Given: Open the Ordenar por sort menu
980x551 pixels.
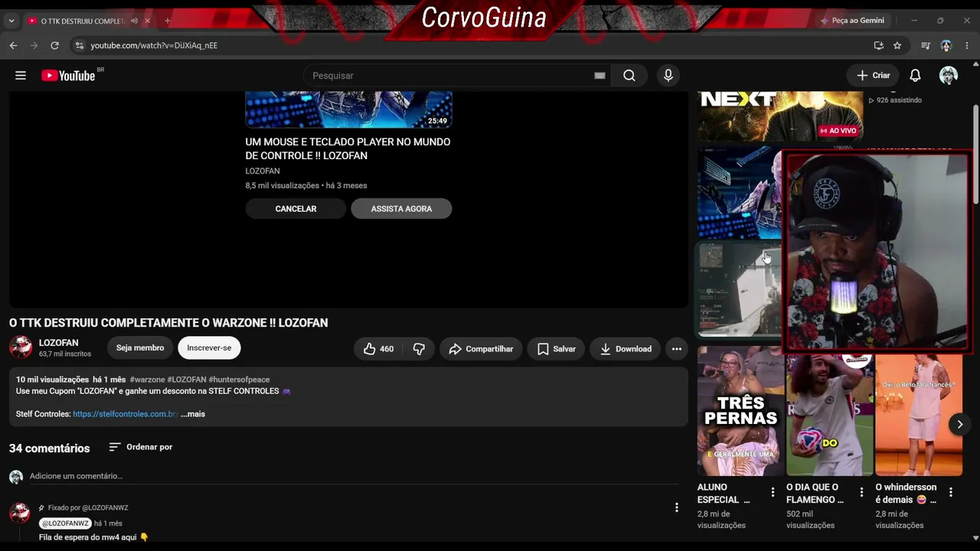Looking at the screenshot, I should coord(141,447).
